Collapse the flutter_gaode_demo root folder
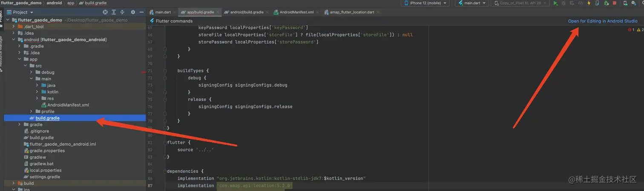The width and height of the screenshot is (644, 191). [8, 20]
